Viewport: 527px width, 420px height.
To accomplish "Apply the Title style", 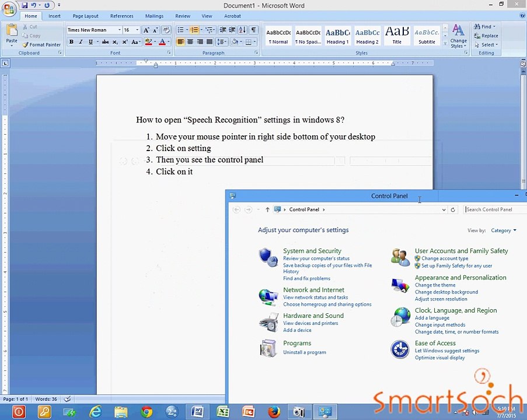I will point(397,36).
